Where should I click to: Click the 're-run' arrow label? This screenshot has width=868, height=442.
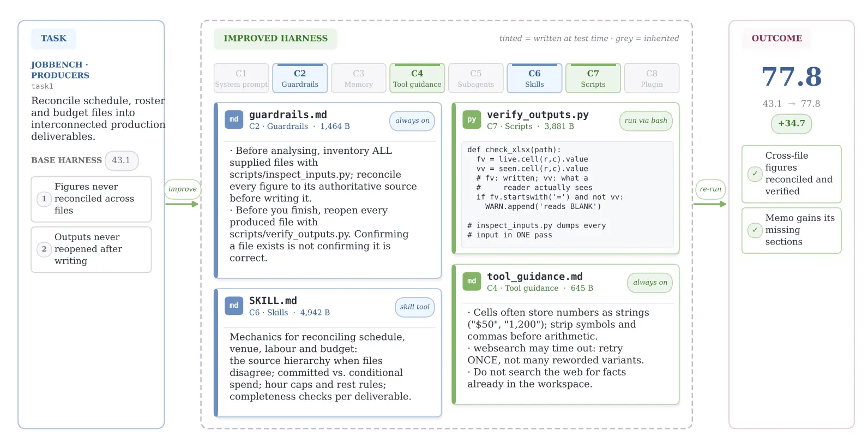[x=710, y=189]
